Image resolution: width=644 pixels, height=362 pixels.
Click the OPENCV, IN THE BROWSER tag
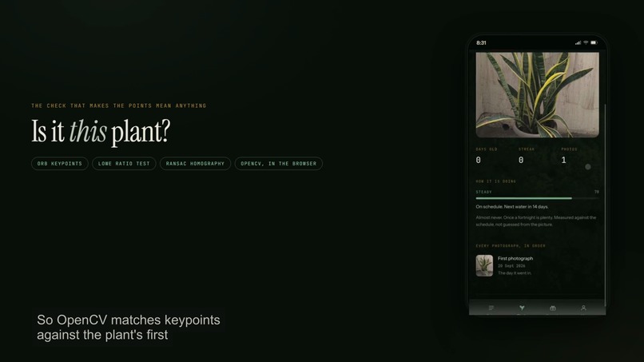click(x=279, y=164)
